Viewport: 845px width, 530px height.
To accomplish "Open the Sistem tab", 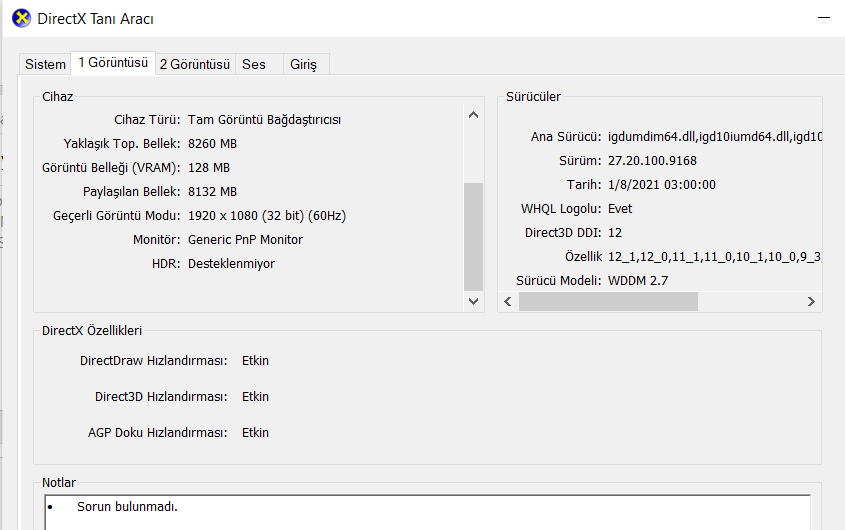I will click(x=45, y=64).
